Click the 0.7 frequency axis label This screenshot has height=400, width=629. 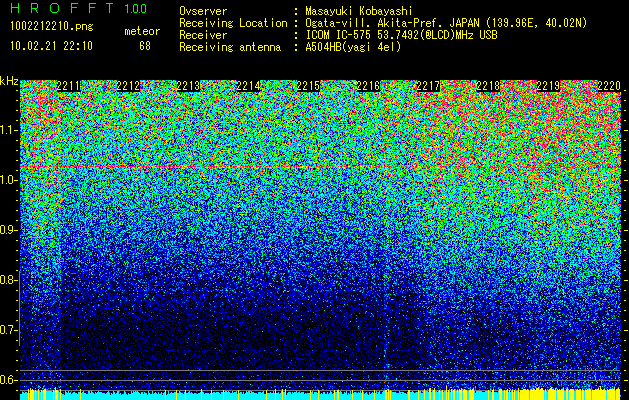pos(8,330)
